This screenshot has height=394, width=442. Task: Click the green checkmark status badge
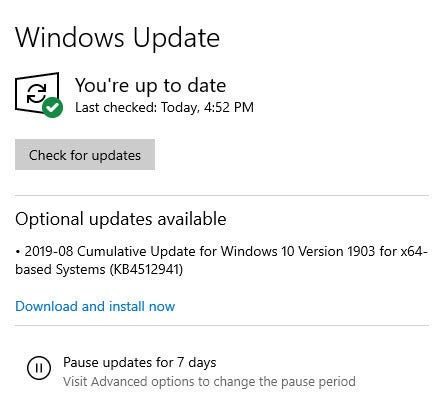coord(53,107)
